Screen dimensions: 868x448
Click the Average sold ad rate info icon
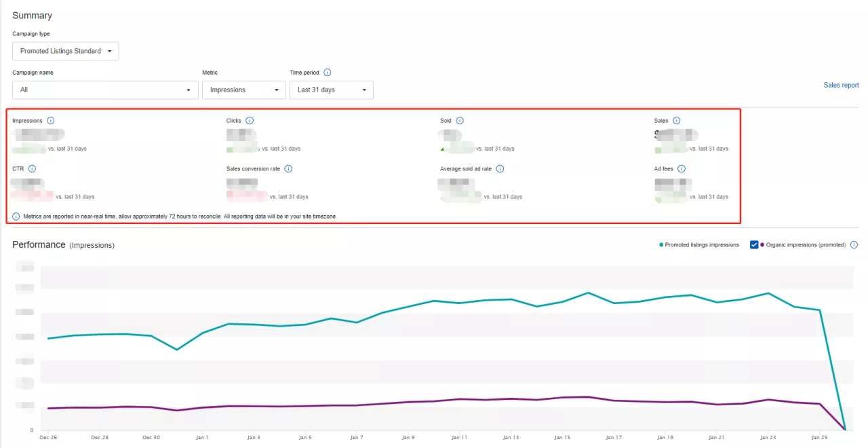point(500,169)
